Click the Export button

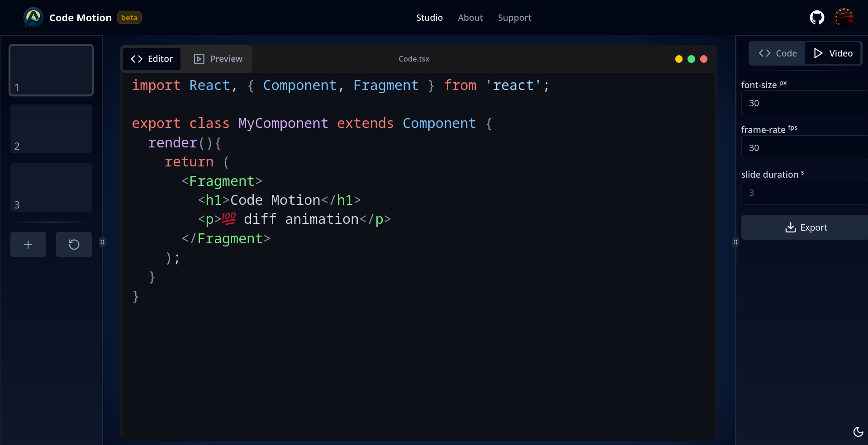click(x=806, y=227)
